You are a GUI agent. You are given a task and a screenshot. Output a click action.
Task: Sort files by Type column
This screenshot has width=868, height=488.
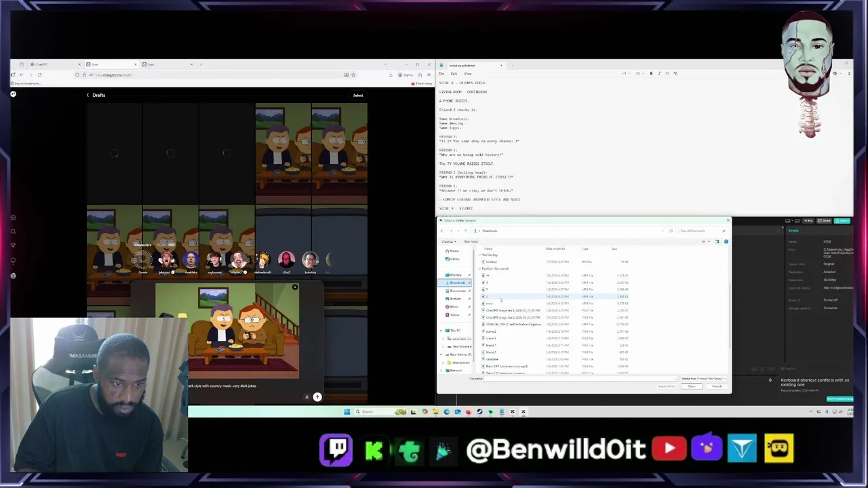click(585, 249)
